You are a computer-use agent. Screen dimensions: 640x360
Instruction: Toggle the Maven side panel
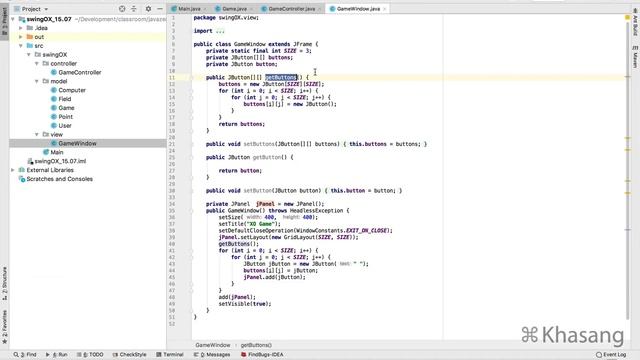click(635, 57)
